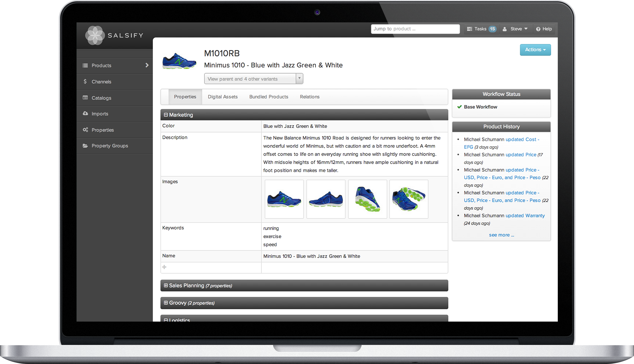Open the View parent and variants dropdown

(x=254, y=79)
